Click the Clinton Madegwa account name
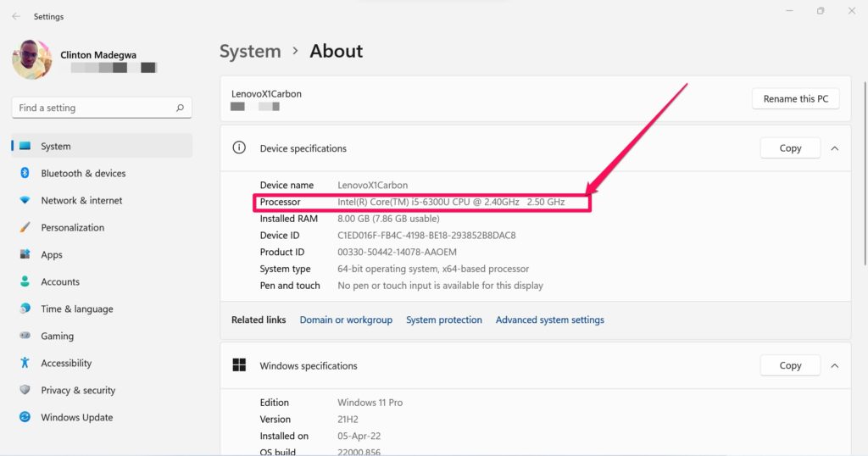The image size is (868, 456). [x=98, y=55]
